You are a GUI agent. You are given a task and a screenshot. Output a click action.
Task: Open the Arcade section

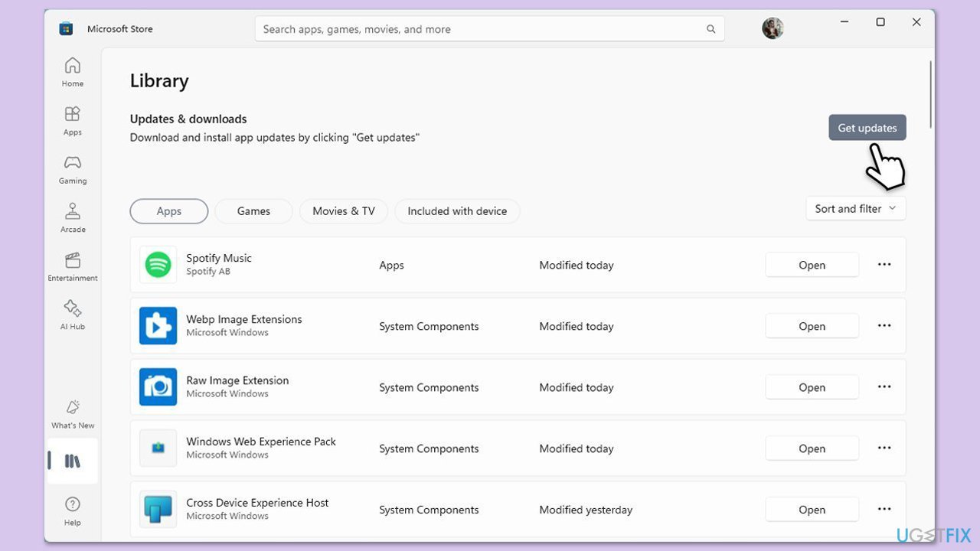click(x=73, y=217)
